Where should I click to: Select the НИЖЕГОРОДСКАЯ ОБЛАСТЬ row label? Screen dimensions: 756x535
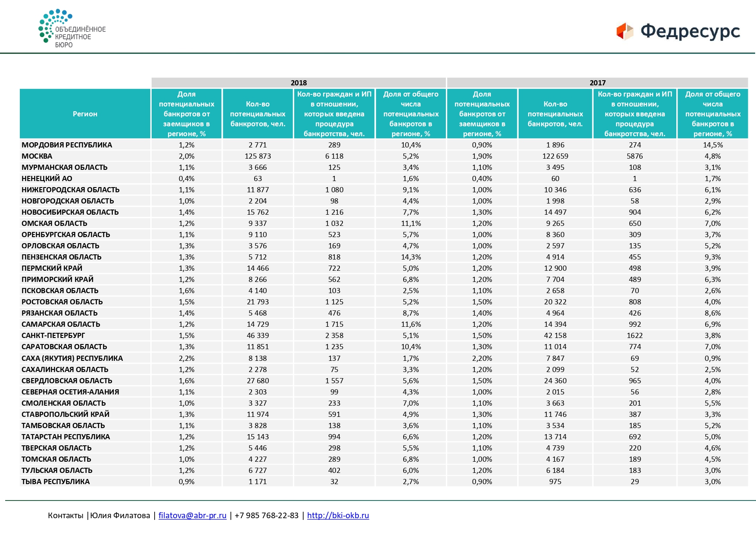[x=71, y=190]
